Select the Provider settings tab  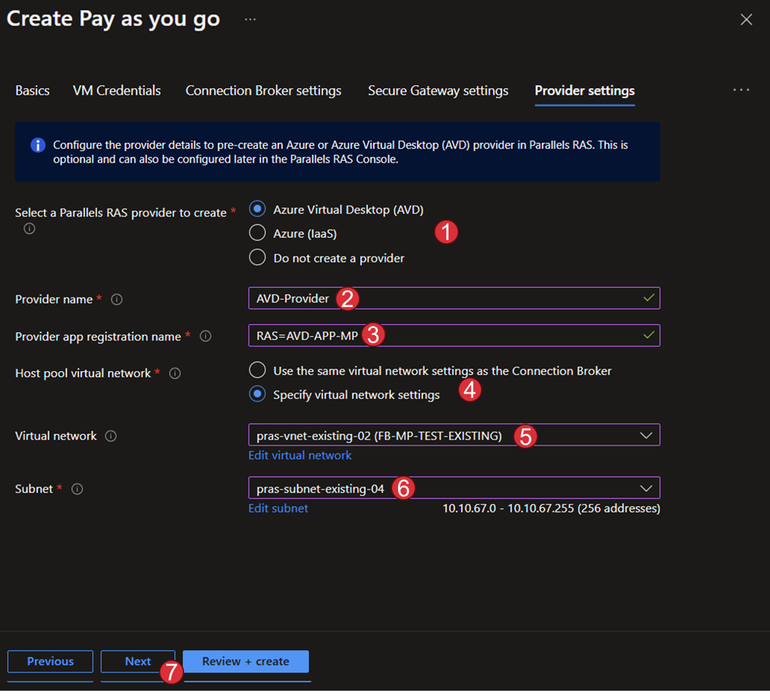click(x=585, y=91)
